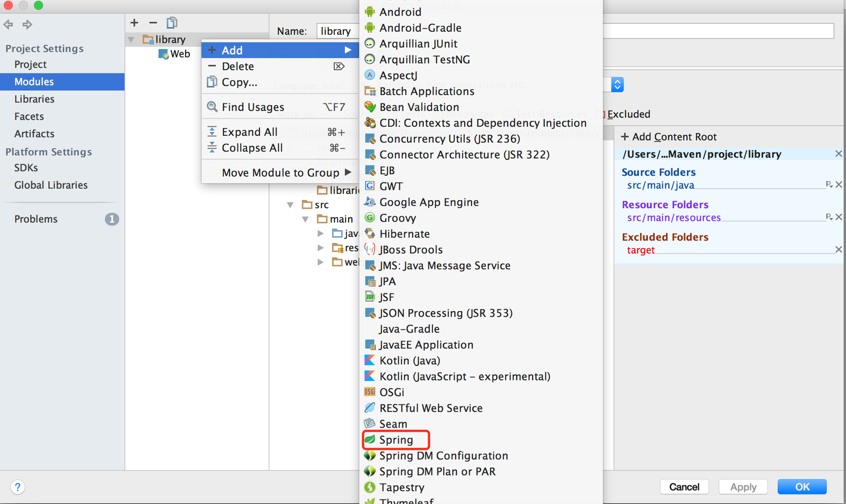This screenshot has width=846, height=504.
Task: Open the Add submenu
Action: coord(280,50)
